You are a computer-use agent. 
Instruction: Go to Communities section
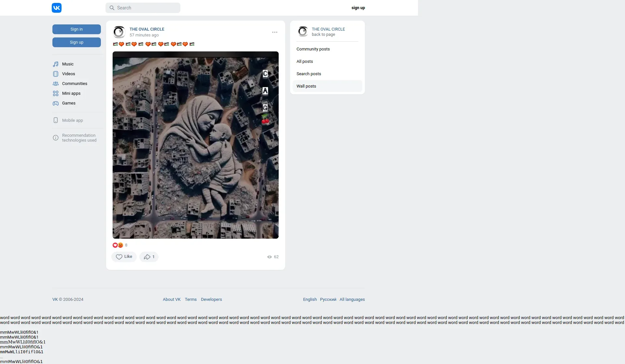(75, 84)
